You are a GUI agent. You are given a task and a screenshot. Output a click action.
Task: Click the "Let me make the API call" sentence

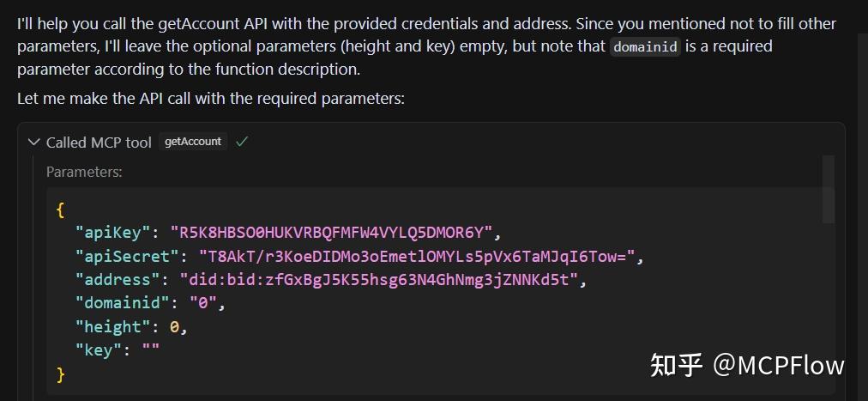[x=210, y=99]
